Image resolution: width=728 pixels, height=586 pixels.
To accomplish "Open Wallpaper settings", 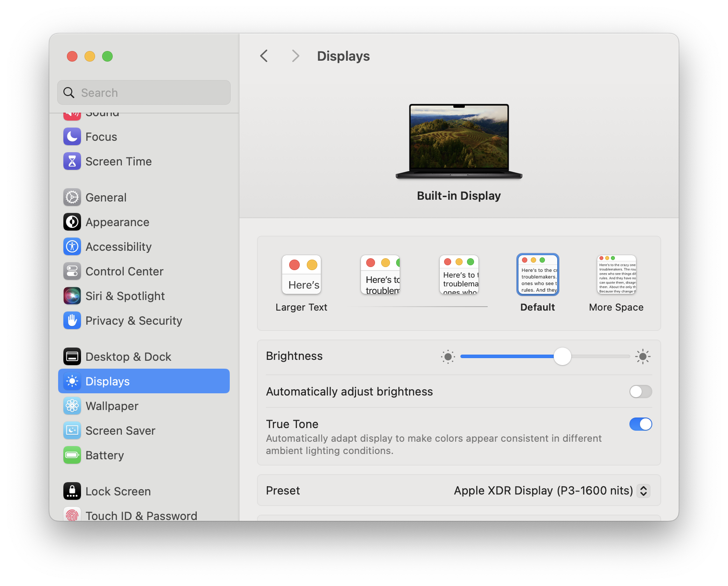I will click(112, 406).
